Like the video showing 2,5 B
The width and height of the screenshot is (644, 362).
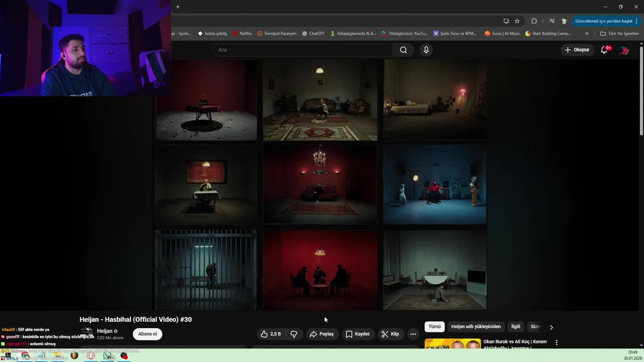pyautogui.click(x=270, y=334)
